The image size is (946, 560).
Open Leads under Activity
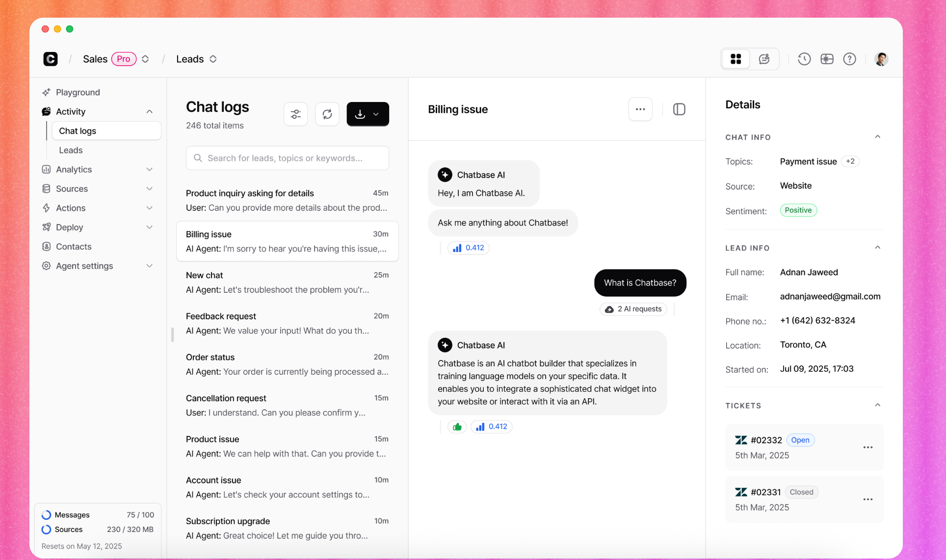click(x=71, y=150)
